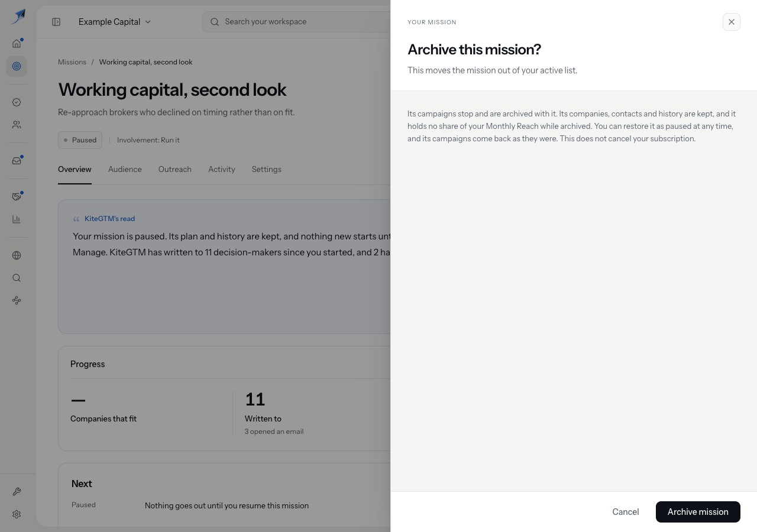Focus the Search your workspace field

tap(297, 22)
